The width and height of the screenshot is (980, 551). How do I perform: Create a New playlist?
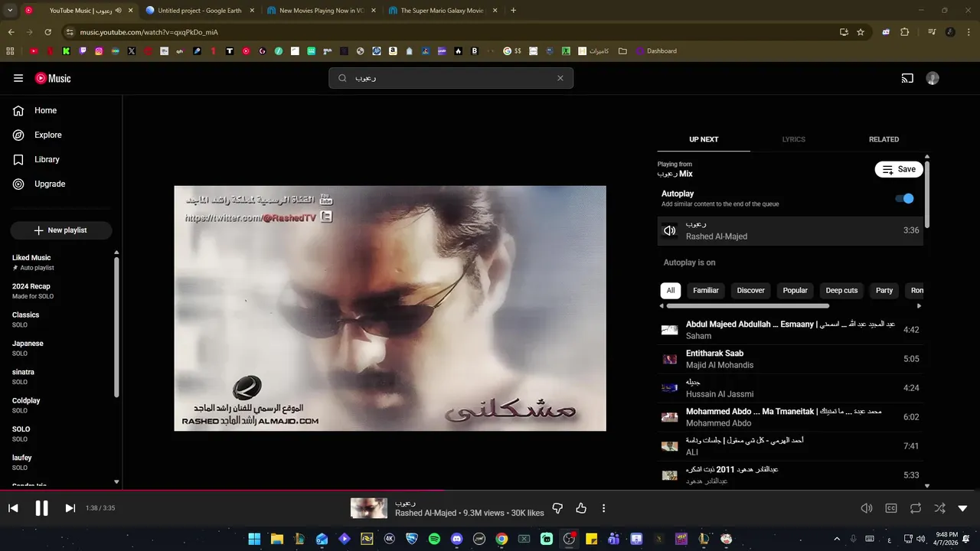pos(61,230)
